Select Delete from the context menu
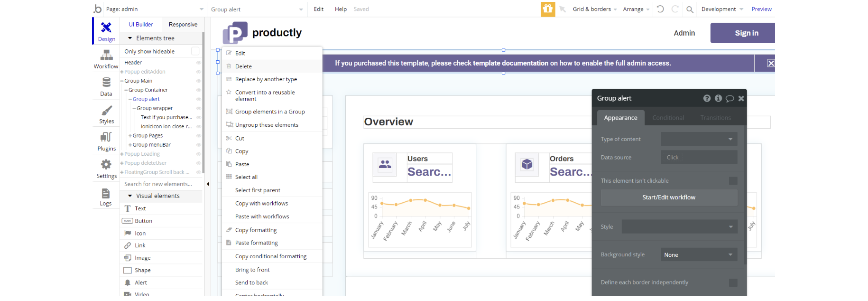This screenshot has height=301, width=868. (243, 66)
